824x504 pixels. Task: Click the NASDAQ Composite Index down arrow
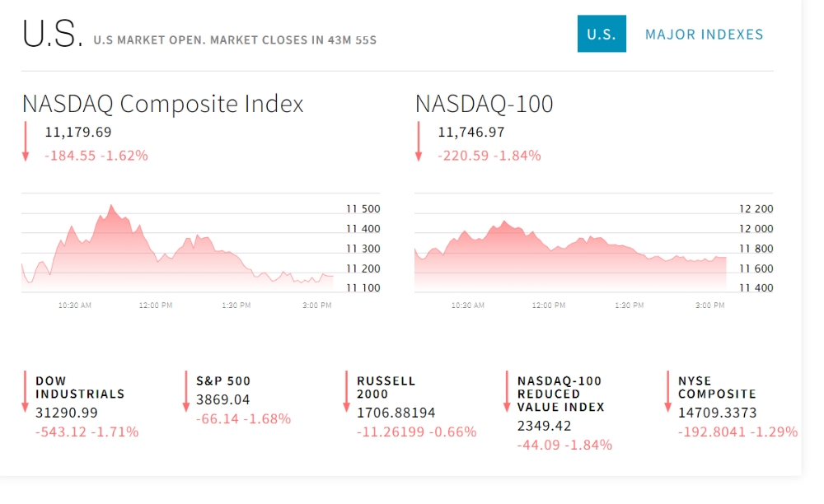pos(26,141)
